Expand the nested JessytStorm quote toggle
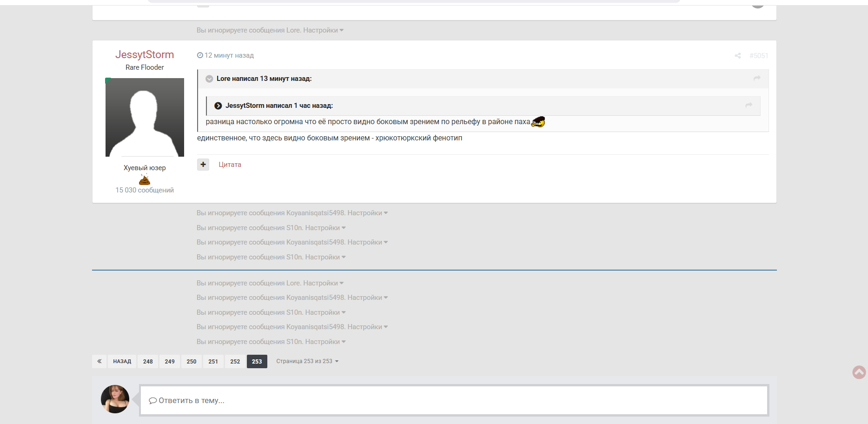 218,106
